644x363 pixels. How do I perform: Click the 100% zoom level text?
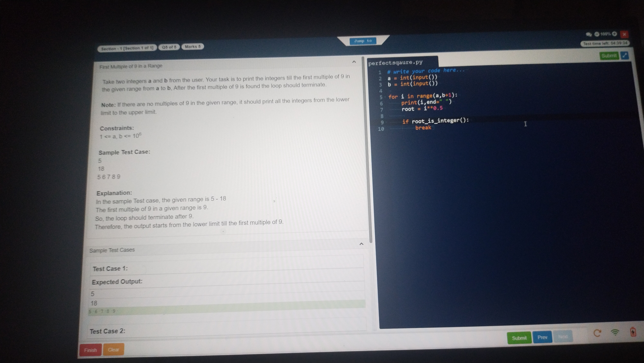(x=606, y=34)
